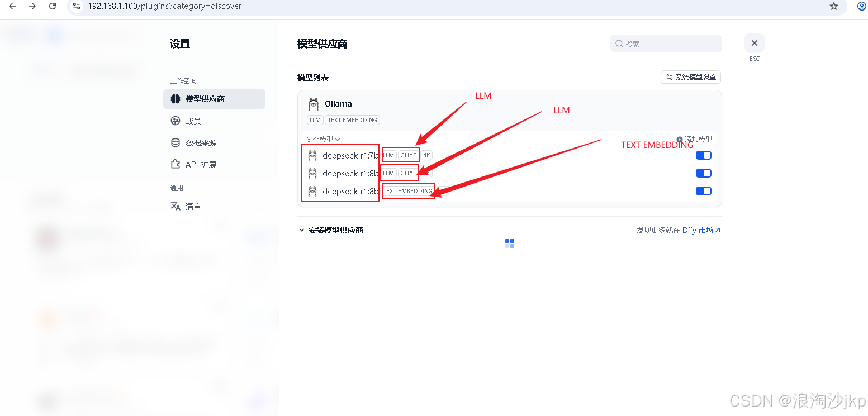
Task: Reload the current browser page
Action: [x=53, y=6]
